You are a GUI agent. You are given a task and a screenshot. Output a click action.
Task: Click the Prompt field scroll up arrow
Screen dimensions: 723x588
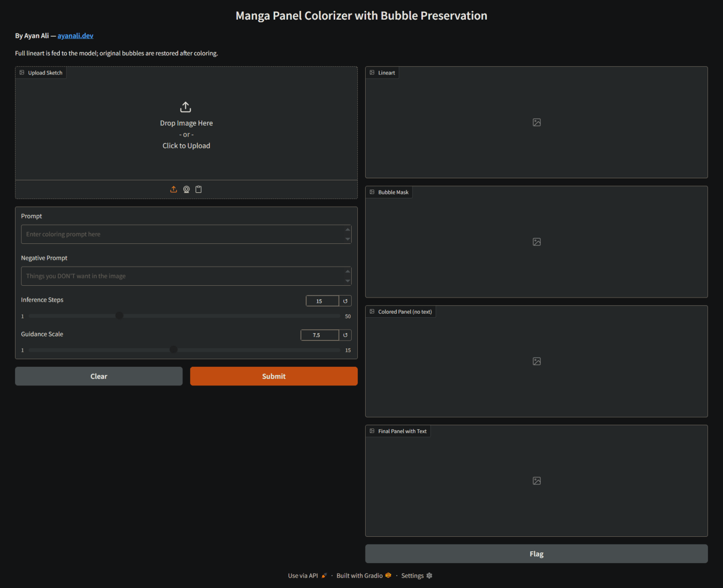(348, 229)
